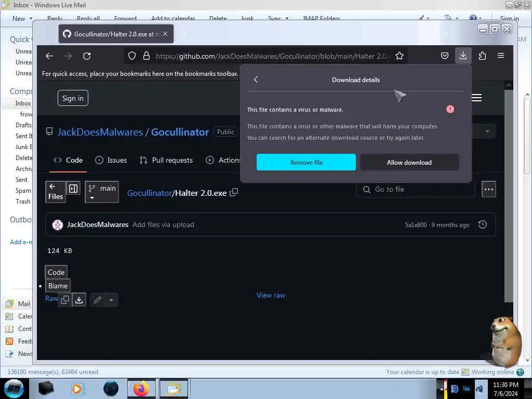Screen dimensions: 532x399
Task: Download raw file icon button
Action: (79, 300)
